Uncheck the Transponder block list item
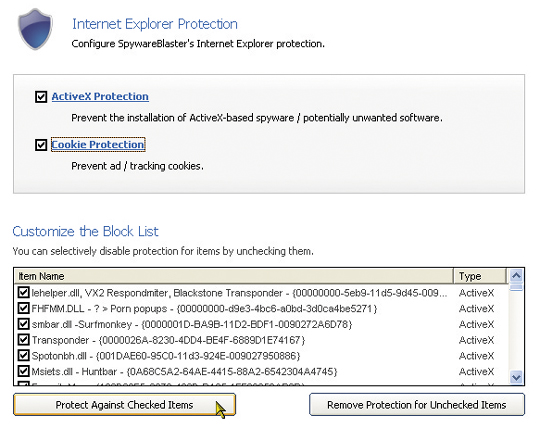 [23, 340]
